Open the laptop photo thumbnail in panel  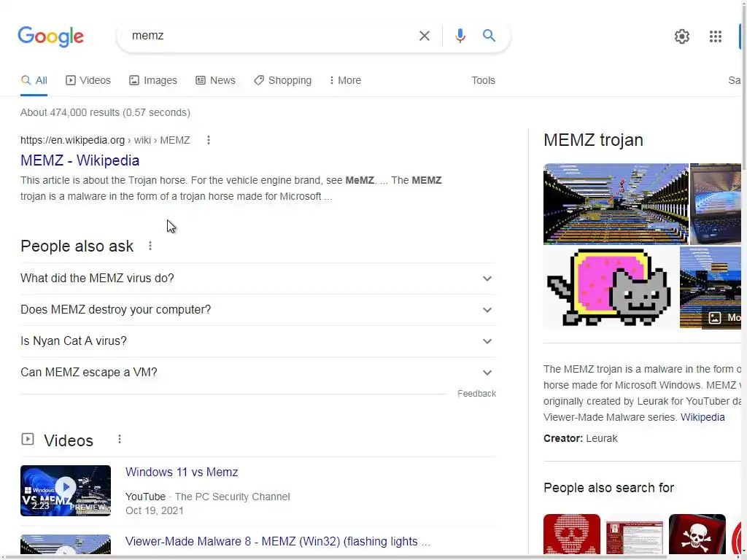click(x=715, y=204)
